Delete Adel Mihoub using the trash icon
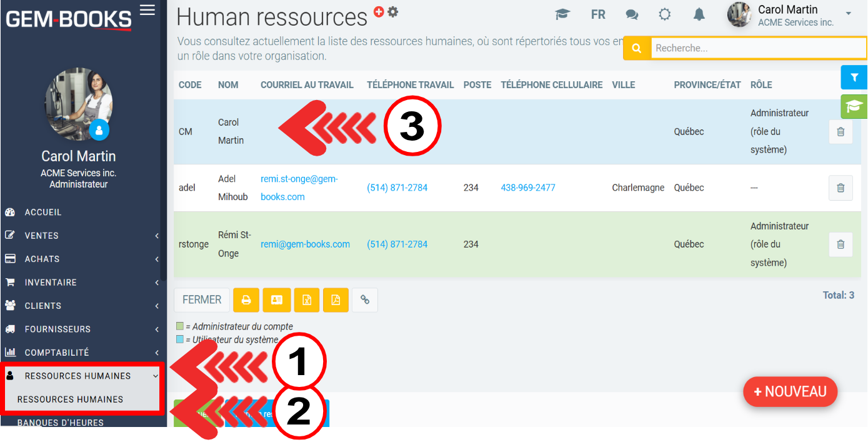Viewport: 868px width, 442px height. pos(841,188)
